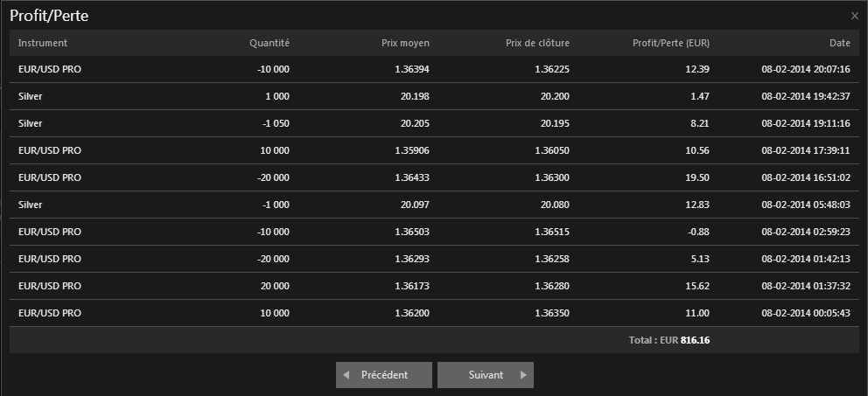Click the Prix de clôture column header
The width and height of the screenshot is (868, 396).
[537, 43]
